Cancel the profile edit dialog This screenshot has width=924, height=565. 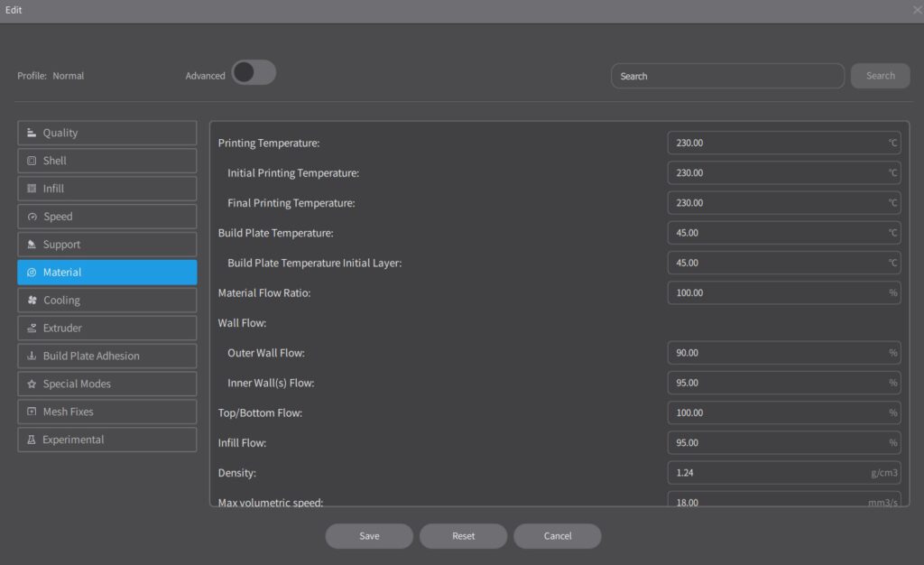[x=557, y=536]
